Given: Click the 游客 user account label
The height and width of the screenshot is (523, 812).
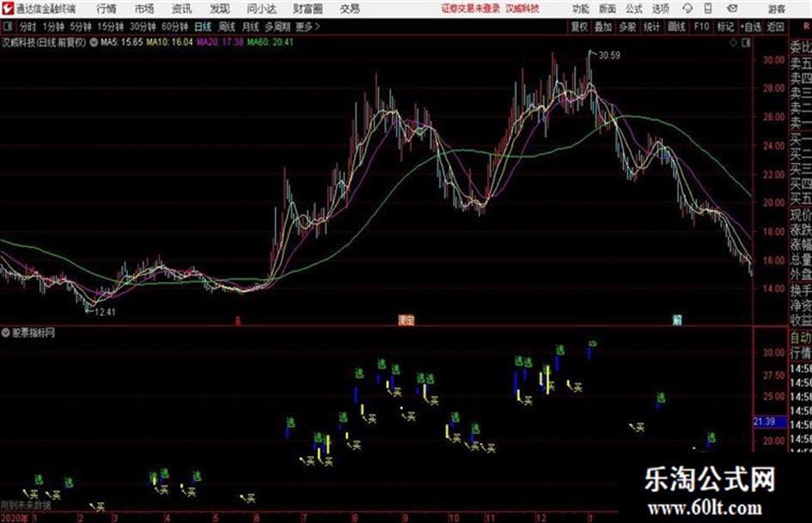Looking at the screenshot, I should 776,9.
